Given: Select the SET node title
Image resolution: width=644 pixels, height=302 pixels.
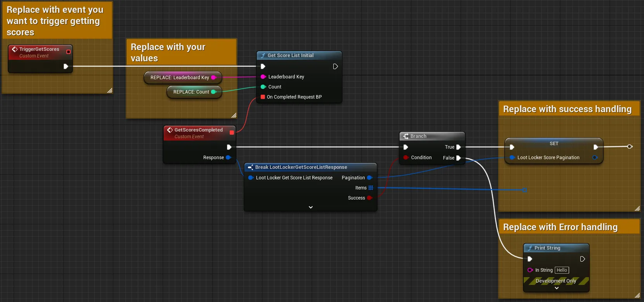Looking at the screenshot, I should 554,144.
